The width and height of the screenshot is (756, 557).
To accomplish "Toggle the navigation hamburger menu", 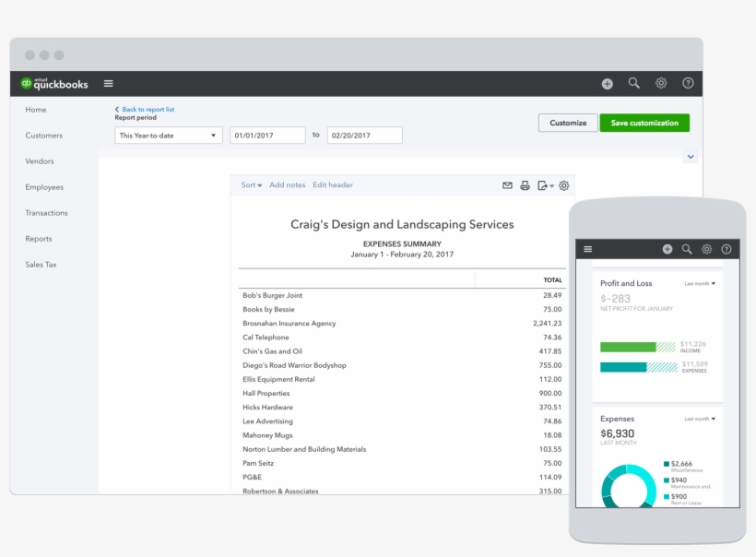I will [x=108, y=83].
